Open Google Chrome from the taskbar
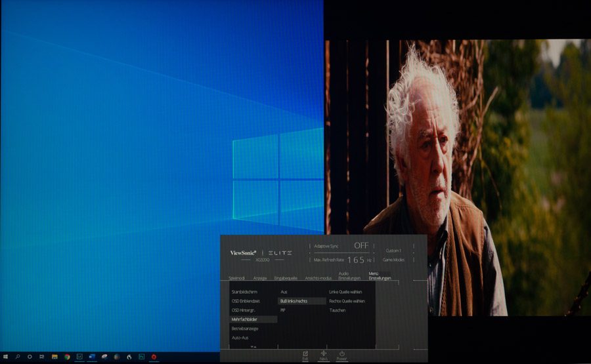591x364 pixels. pos(67,357)
